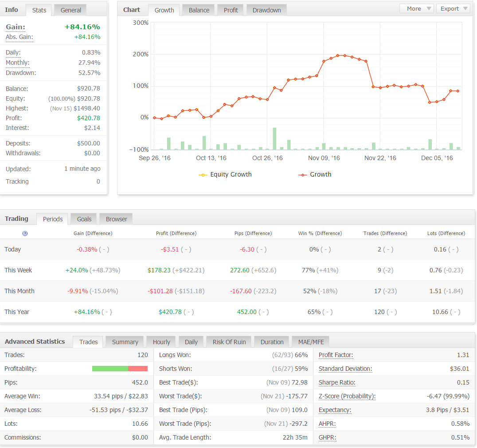Click the green and red Profitability bar
The image size is (477, 448).
pos(120,369)
